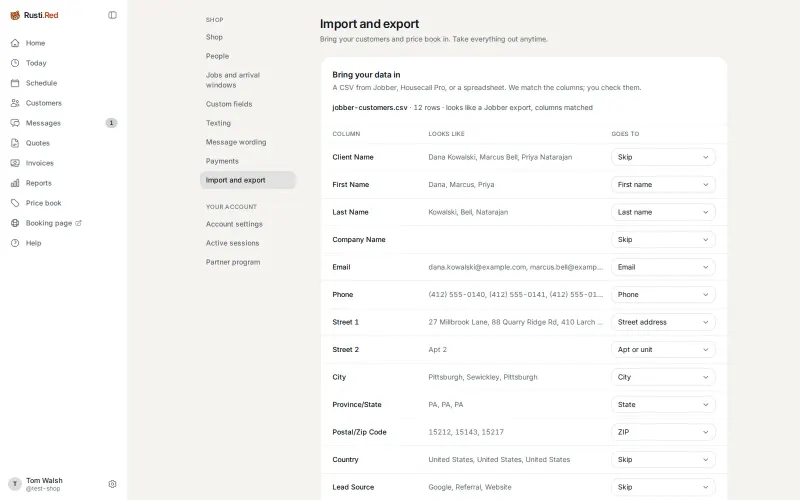Click the Help question mark icon
Image resolution: width=800 pixels, height=500 pixels.
15,243
